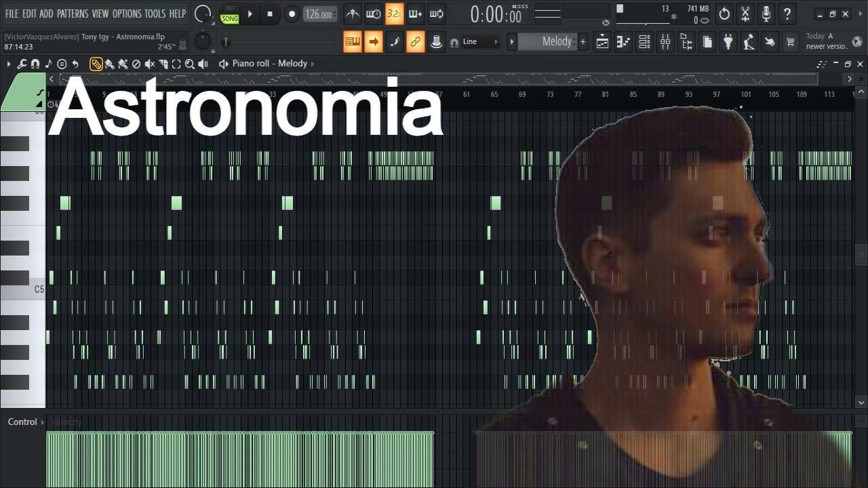Image resolution: width=868 pixels, height=488 pixels.
Task: Select the Zoom magnifier tool
Action: pos(190,64)
